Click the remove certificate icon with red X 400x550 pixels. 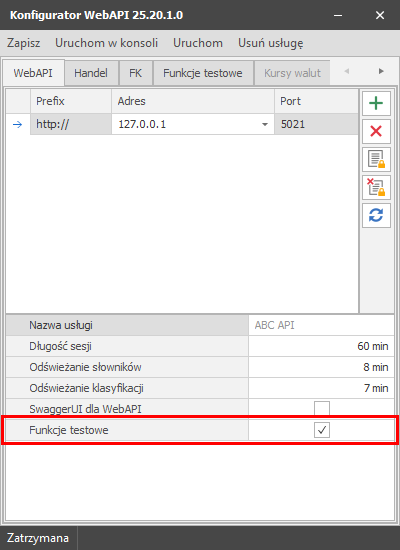tap(376, 188)
